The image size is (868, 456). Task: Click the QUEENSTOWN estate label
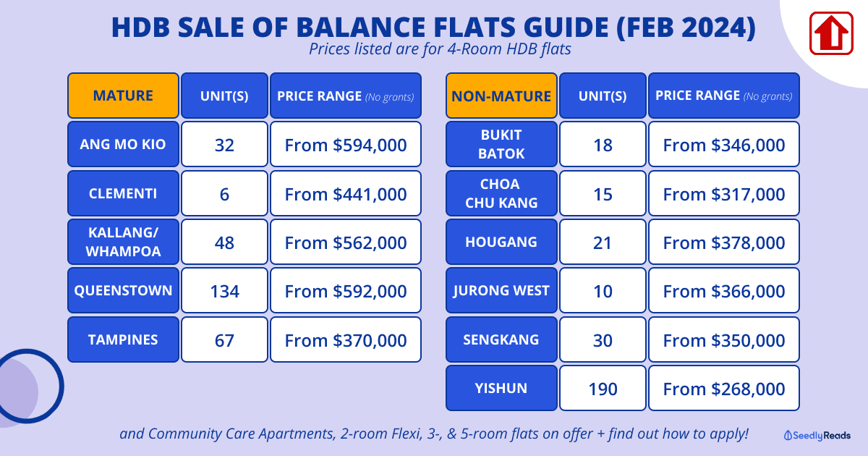123,291
